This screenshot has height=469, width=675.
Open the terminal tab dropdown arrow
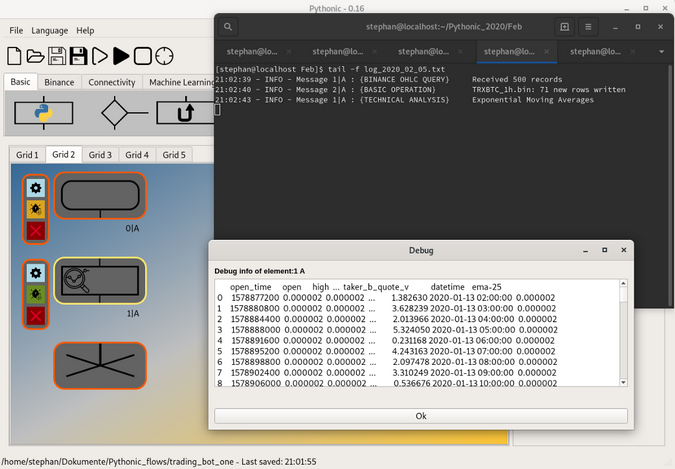[661, 51]
